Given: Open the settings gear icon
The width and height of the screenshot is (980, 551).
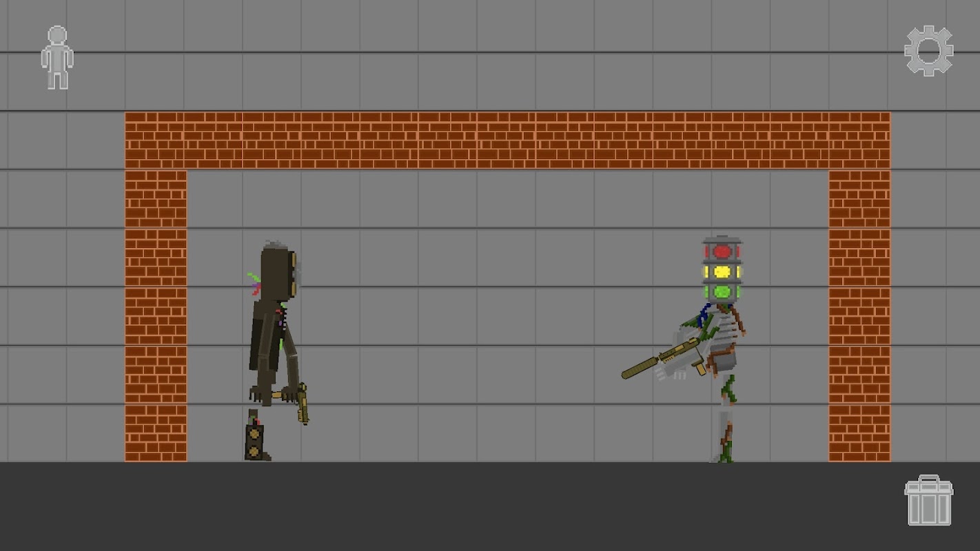Looking at the screenshot, I should [x=928, y=50].
